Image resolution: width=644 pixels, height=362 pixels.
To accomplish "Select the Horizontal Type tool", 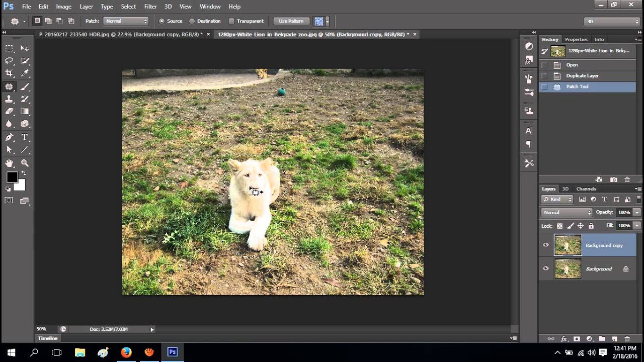I will tap(25, 137).
